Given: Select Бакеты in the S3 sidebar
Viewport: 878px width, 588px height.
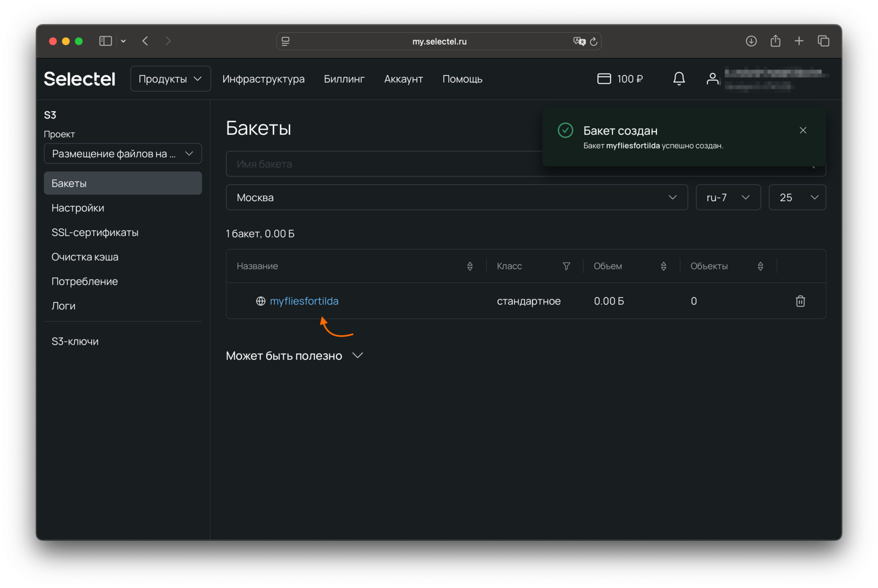Looking at the screenshot, I should pyautogui.click(x=123, y=183).
